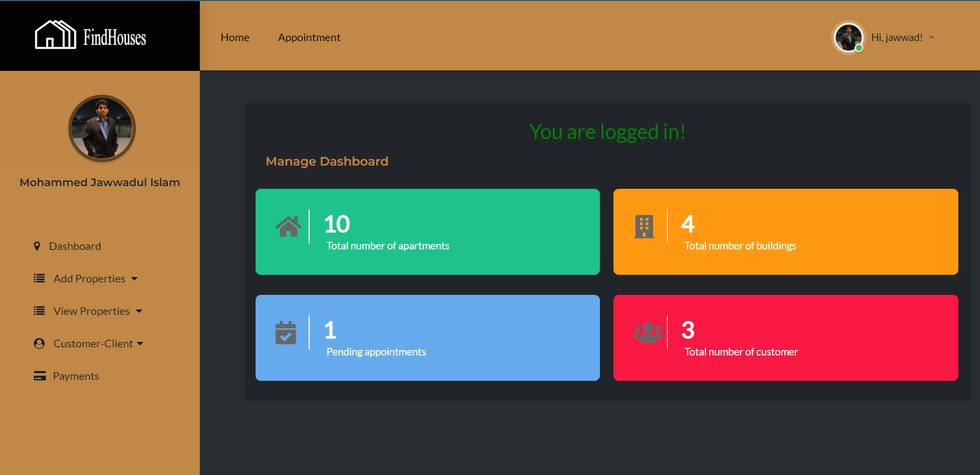Select the Dashboard sidebar link
980x475 pixels.
pos(75,246)
